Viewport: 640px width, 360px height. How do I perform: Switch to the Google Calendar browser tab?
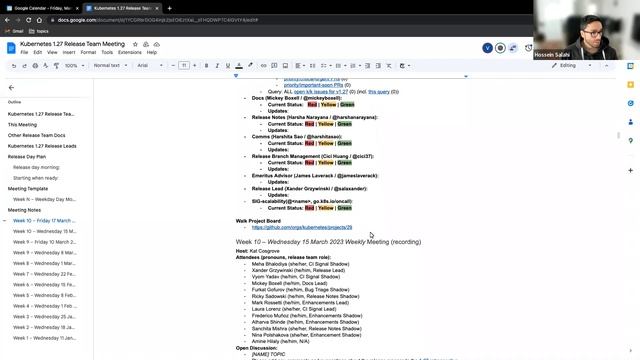click(42, 8)
